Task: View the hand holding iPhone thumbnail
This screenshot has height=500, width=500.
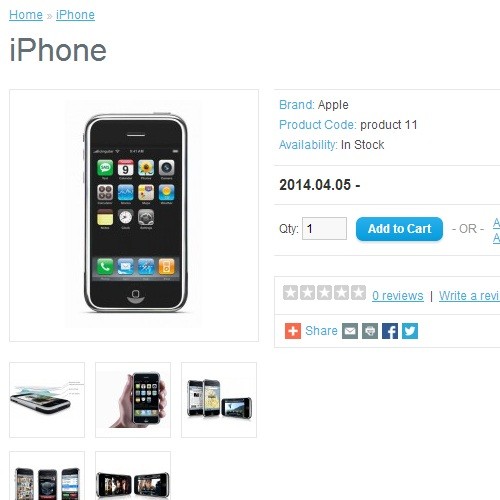Action: 133,400
